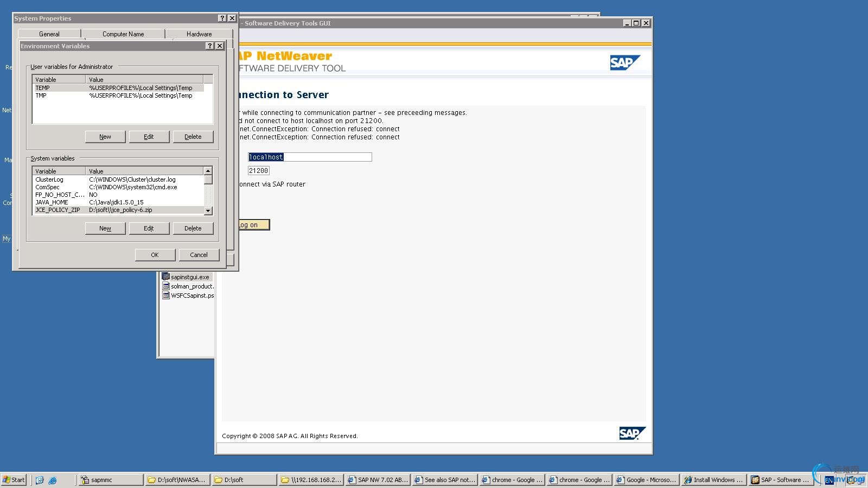Close Environment Variables dialog via X
The width and height of the screenshot is (868, 488).
[220, 46]
